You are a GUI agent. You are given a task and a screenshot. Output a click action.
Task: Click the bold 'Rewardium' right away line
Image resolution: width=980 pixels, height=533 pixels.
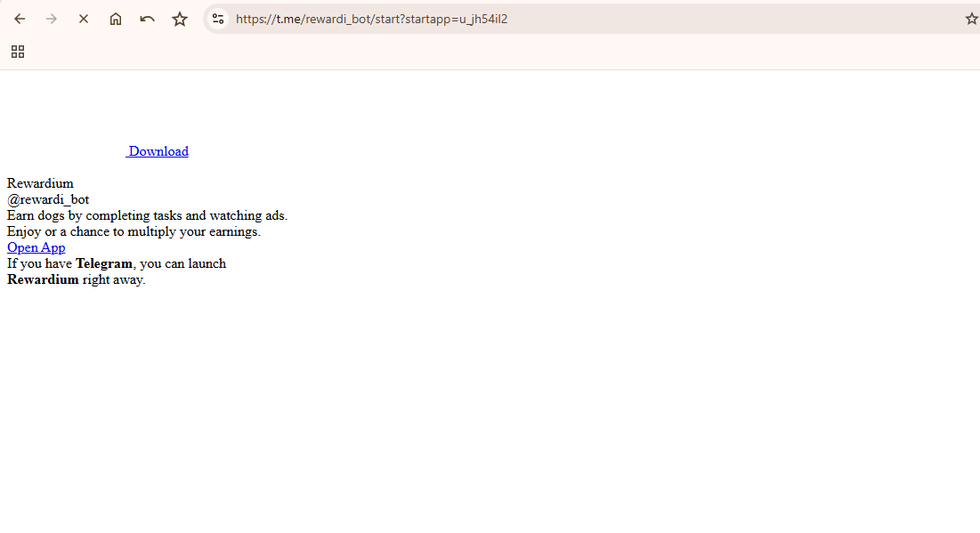point(77,279)
